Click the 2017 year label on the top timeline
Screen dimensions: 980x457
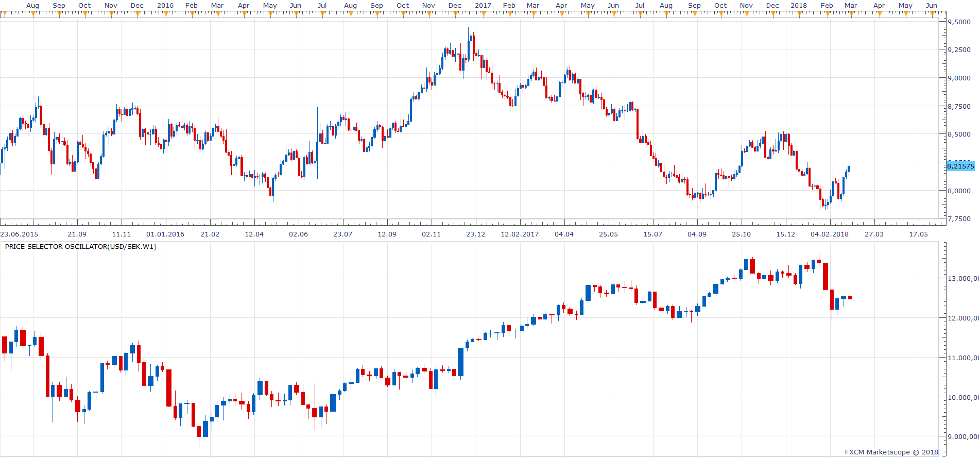[483, 6]
